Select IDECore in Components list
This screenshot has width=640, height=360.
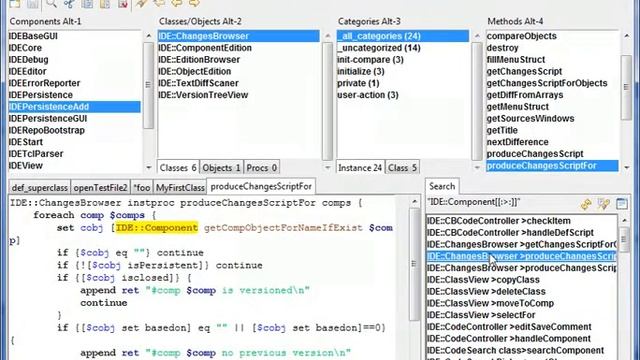coord(75,48)
